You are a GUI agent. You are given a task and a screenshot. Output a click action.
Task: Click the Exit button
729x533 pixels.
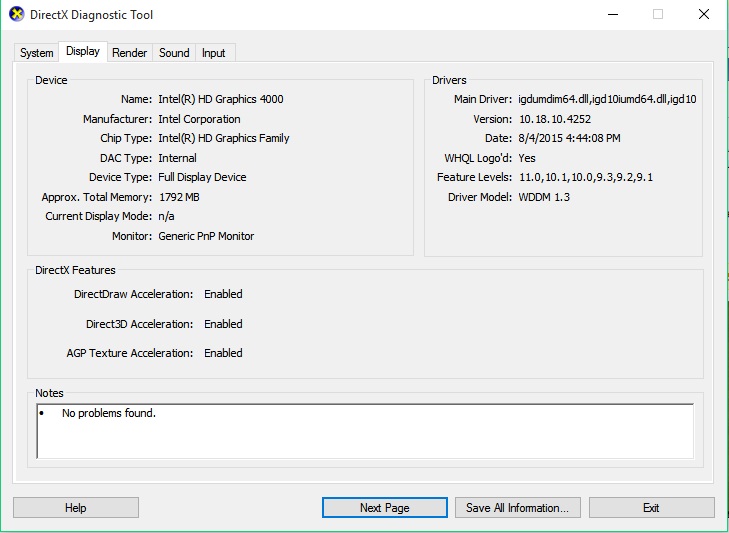[651, 507]
